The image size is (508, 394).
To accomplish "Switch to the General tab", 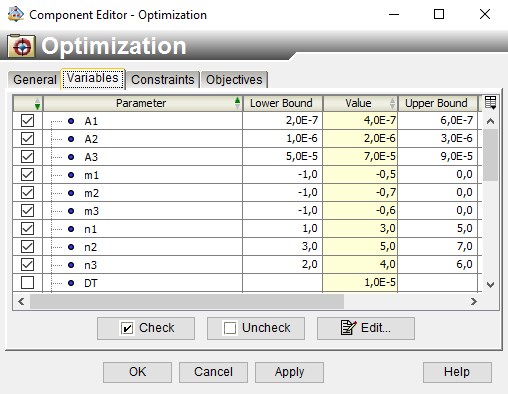I will (35, 80).
